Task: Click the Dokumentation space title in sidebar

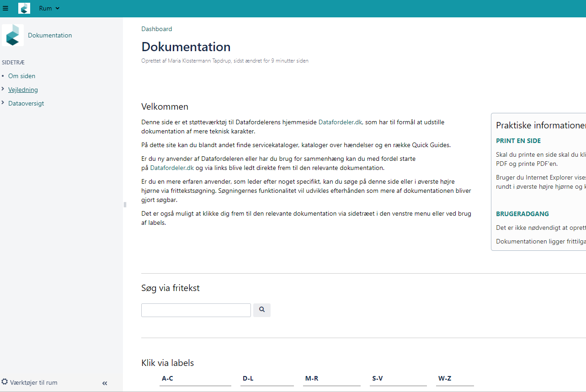Action: [50, 35]
